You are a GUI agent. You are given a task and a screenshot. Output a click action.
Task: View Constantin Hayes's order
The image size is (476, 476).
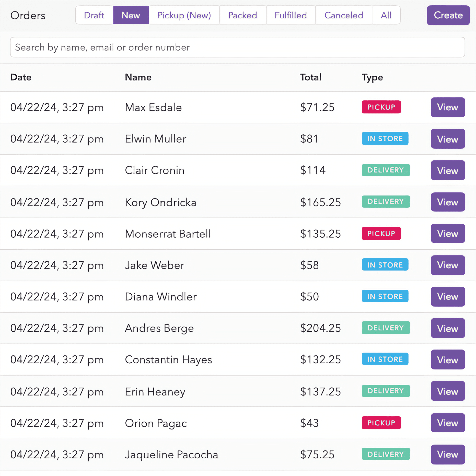point(448,360)
